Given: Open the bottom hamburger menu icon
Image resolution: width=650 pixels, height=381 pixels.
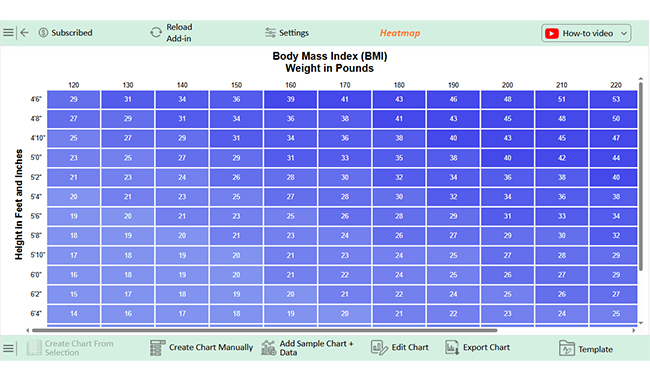Looking at the screenshot, I should [x=8, y=348].
